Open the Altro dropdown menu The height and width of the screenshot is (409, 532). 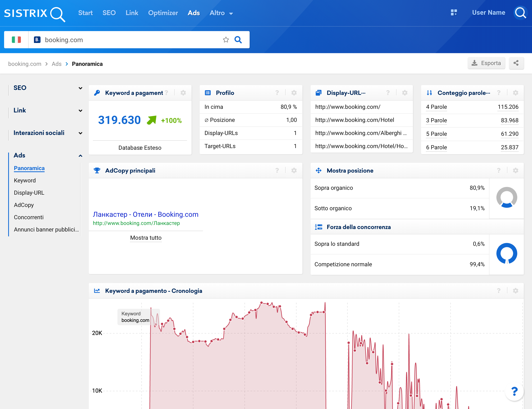221,13
